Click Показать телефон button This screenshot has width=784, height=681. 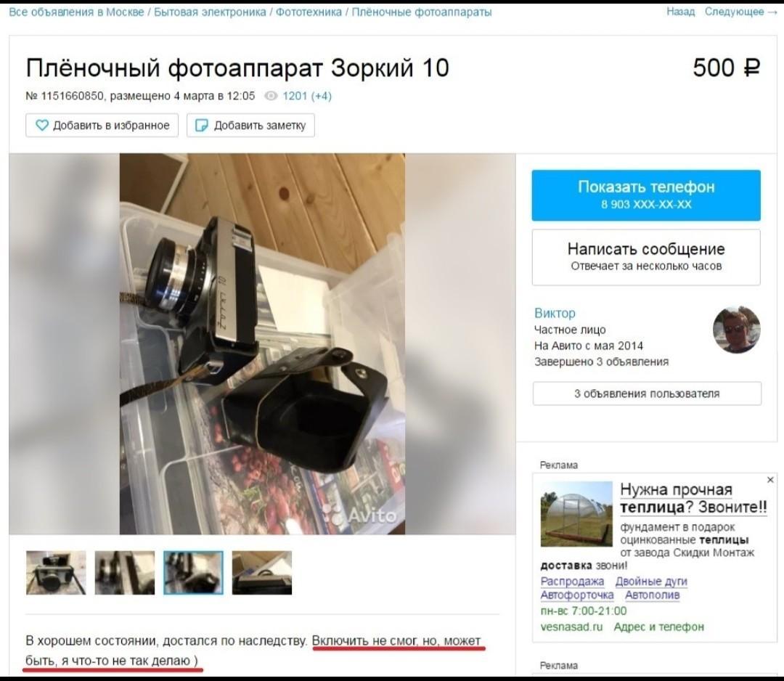click(646, 195)
